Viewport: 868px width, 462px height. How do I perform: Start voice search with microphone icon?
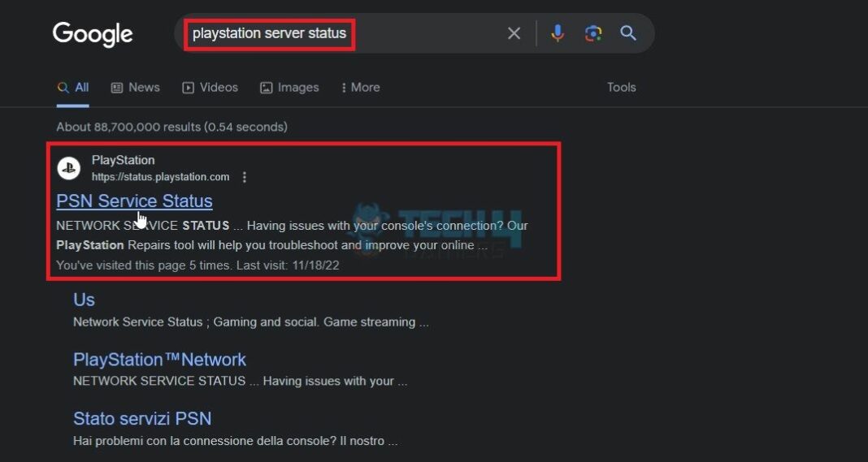coord(558,33)
